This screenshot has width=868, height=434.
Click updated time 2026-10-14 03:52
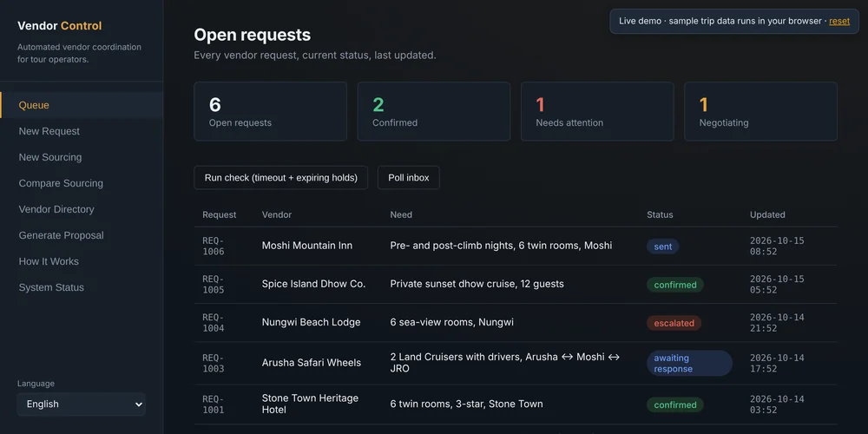[x=777, y=404]
